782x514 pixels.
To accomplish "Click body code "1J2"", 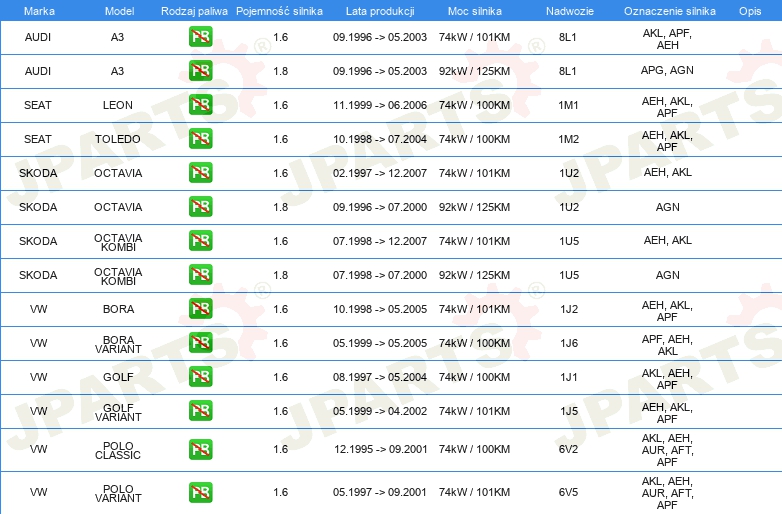I will pyautogui.click(x=569, y=309).
